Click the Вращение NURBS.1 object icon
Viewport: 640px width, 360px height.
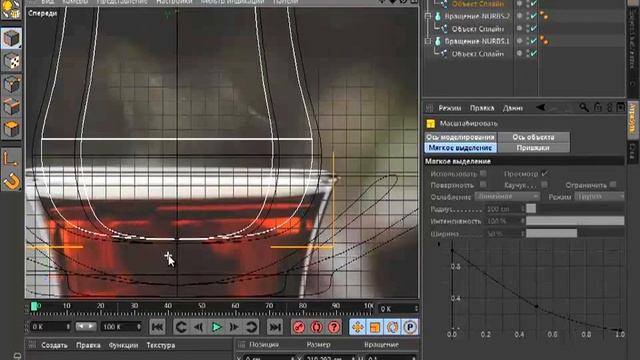click(x=438, y=41)
